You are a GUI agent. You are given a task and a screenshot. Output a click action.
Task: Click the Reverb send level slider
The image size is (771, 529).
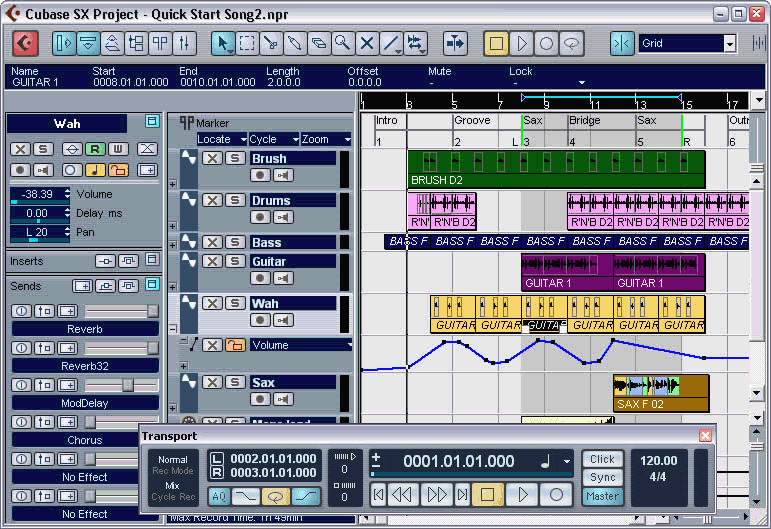point(119,311)
